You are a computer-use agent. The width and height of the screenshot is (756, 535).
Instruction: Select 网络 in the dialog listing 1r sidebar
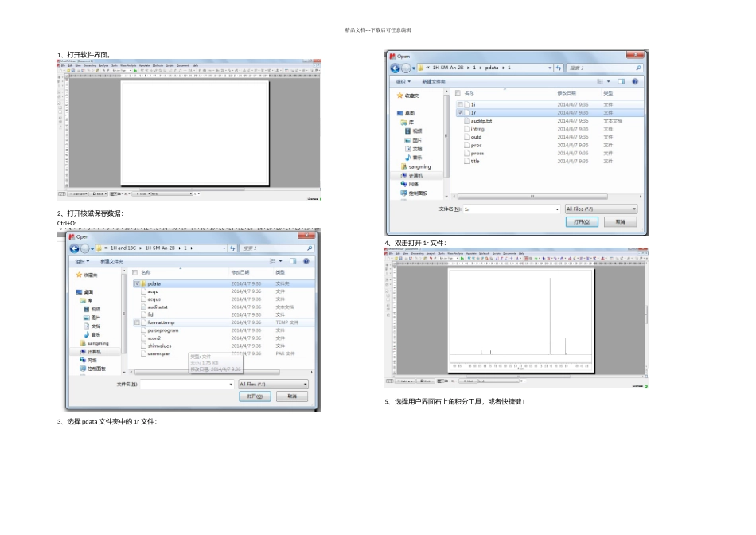click(410, 184)
